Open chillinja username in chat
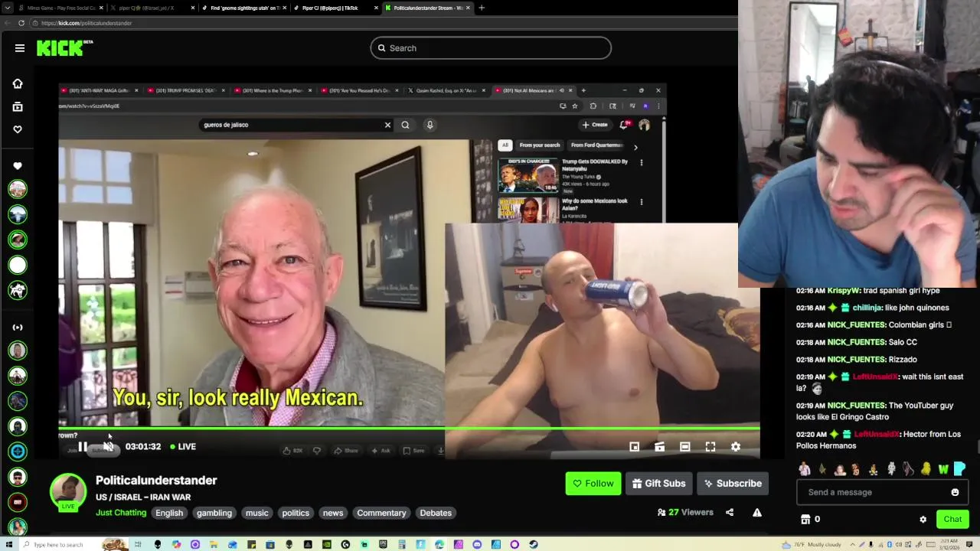The image size is (980, 551). [867, 308]
